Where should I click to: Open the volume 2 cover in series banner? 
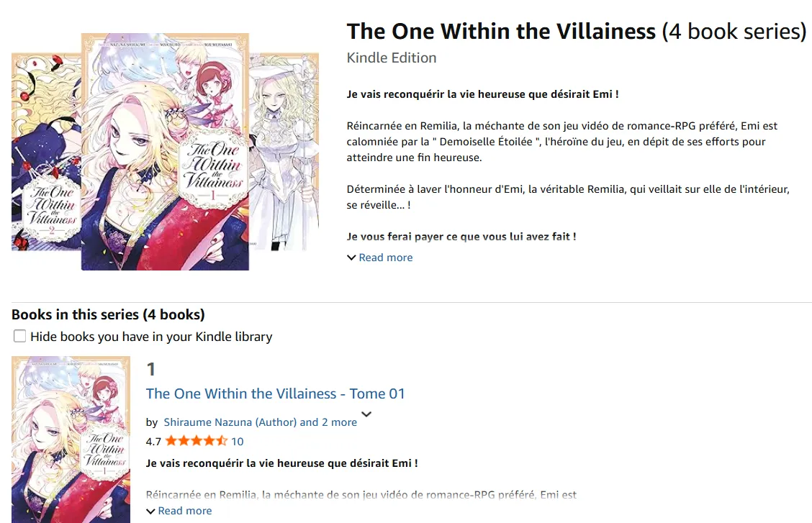(46, 152)
